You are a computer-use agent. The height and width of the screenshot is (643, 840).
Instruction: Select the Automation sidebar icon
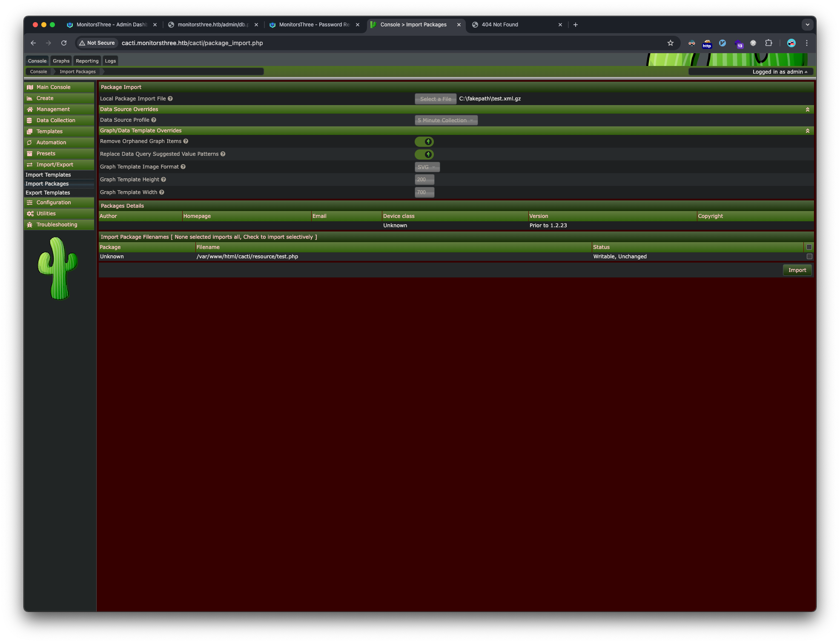coord(30,142)
